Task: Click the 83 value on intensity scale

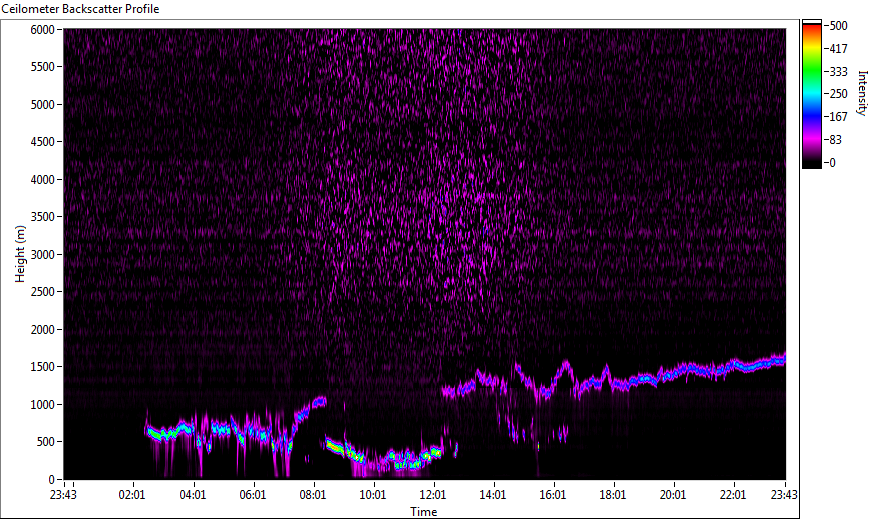Action: click(x=835, y=140)
